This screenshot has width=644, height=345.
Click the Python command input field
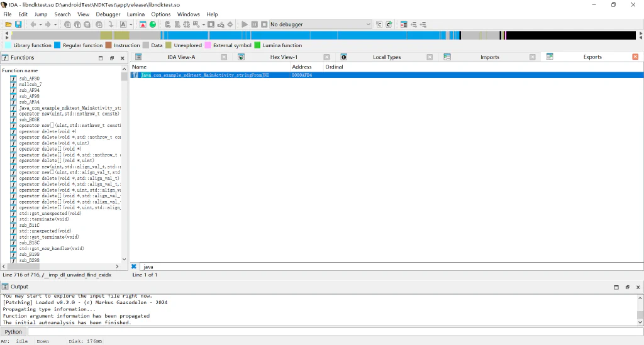(x=336, y=332)
